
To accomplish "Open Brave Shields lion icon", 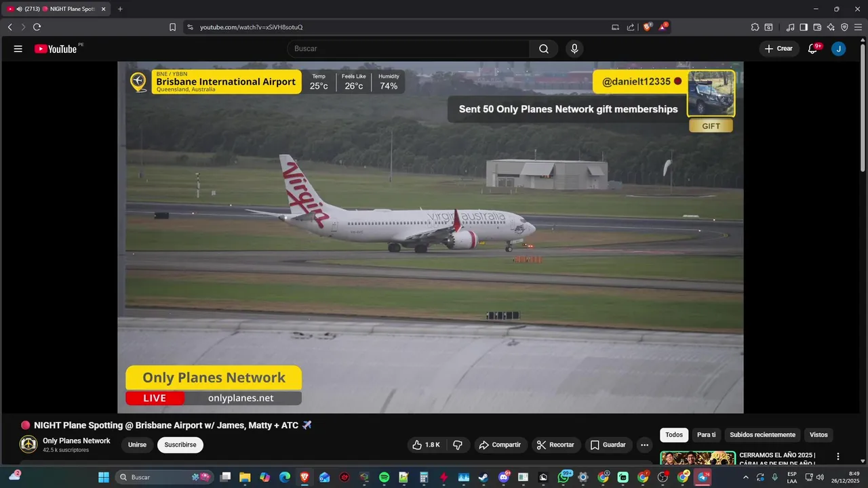I will 647,27.
